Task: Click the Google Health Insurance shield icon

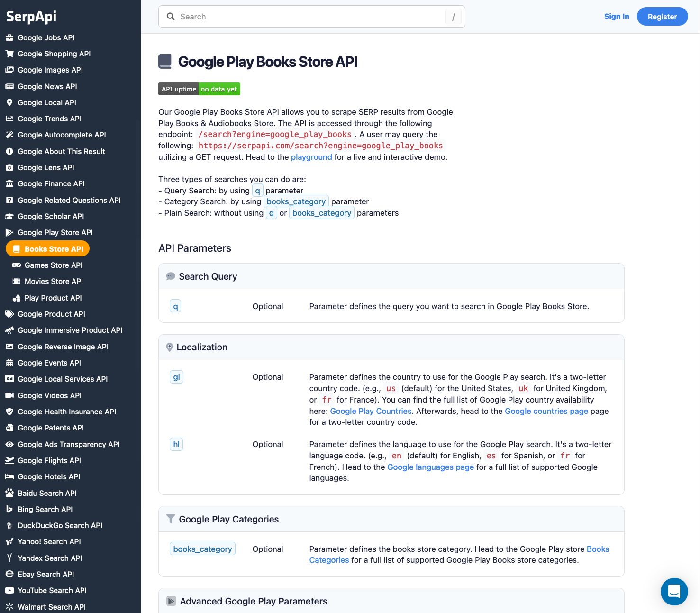Action: click(x=9, y=412)
